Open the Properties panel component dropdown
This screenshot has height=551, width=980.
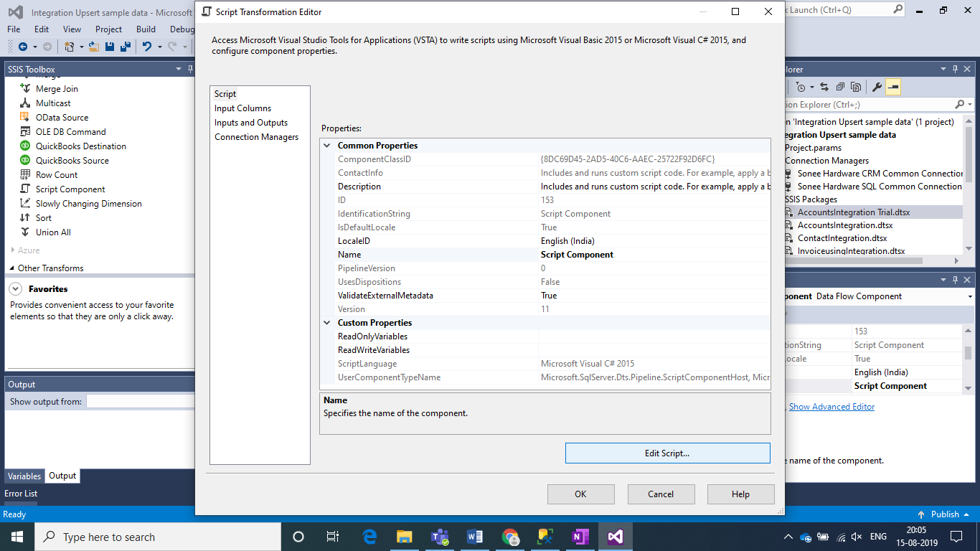click(969, 296)
